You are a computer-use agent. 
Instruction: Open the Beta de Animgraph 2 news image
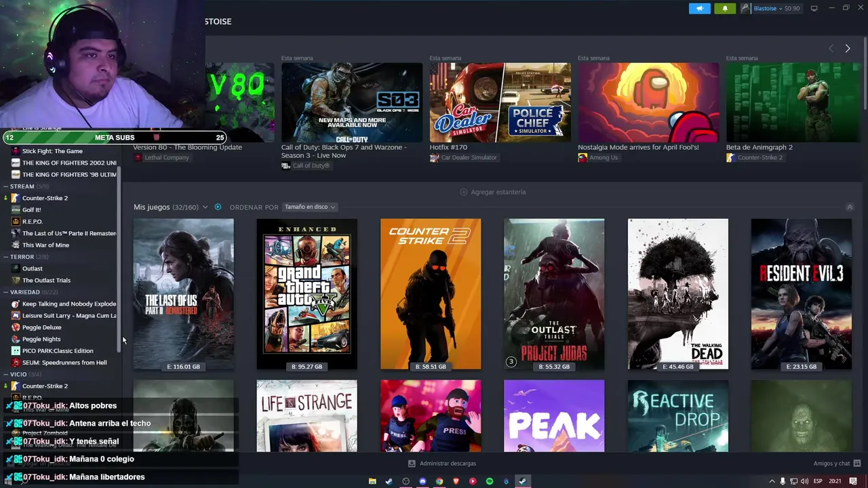pos(793,102)
